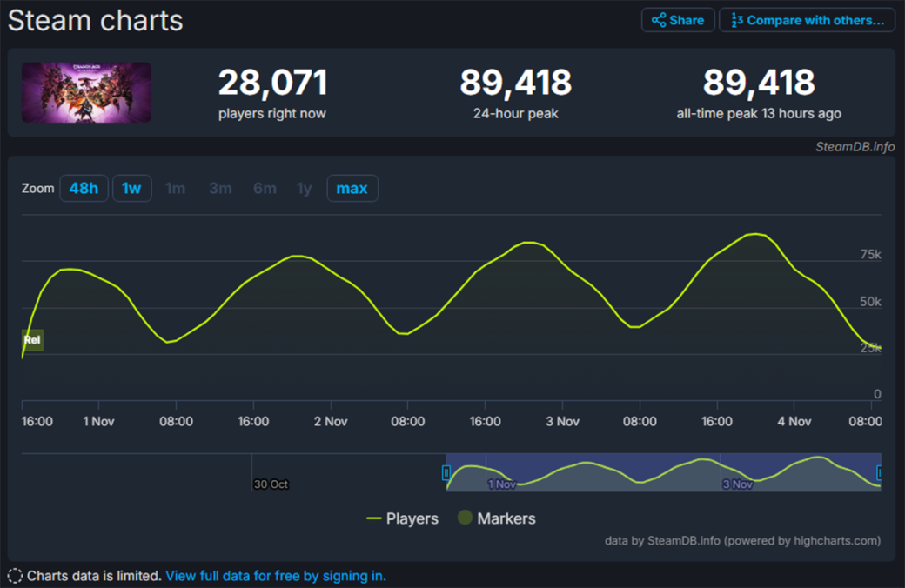Toggle Players series in chart legend

tap(402, 518)
